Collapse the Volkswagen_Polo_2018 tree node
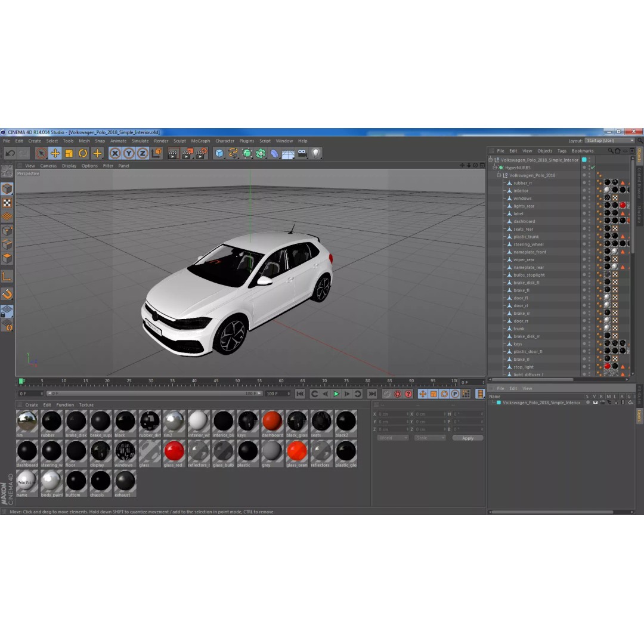This screenshot has height=644, width=644. click(499, 175)
